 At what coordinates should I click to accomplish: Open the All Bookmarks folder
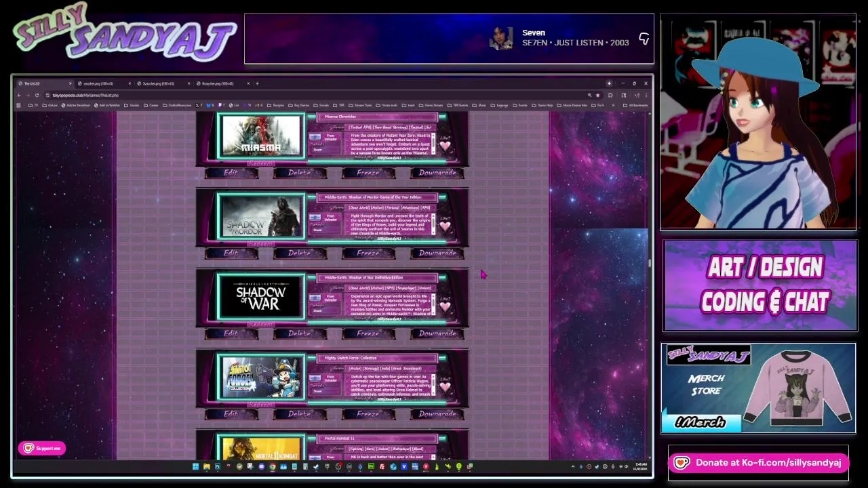click(x=635, y=105)
